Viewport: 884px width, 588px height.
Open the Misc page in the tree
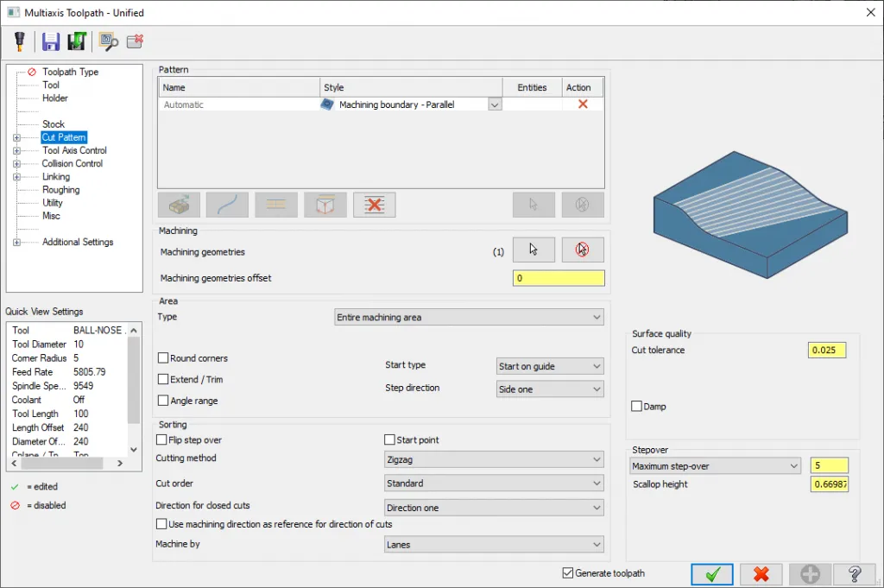coord(51,215)
